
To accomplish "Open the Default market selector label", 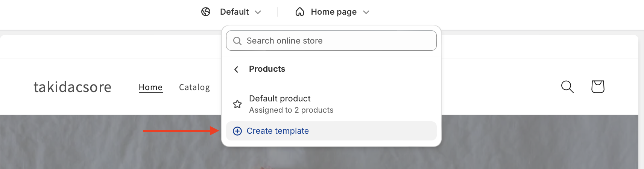I will 234,12.
